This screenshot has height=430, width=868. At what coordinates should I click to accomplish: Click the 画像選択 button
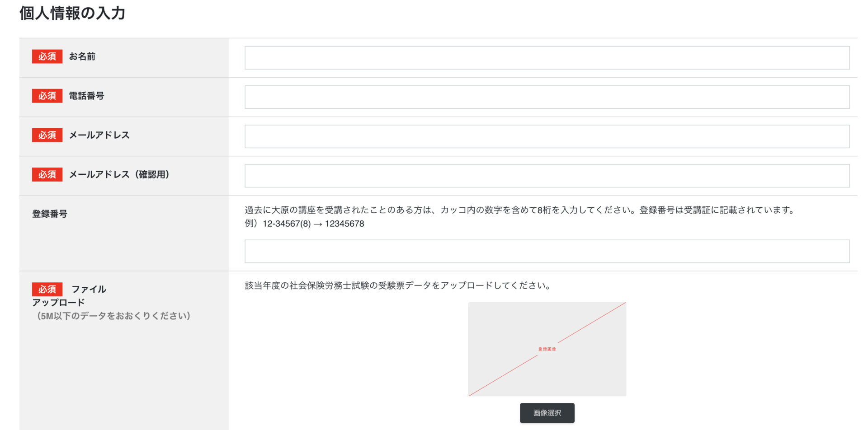pos(547,413)
